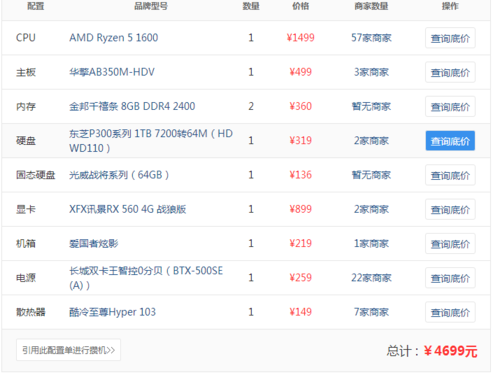Click the ¥319 hard drive price
Viewport: 500px width, 382px height.
point(300,140)
